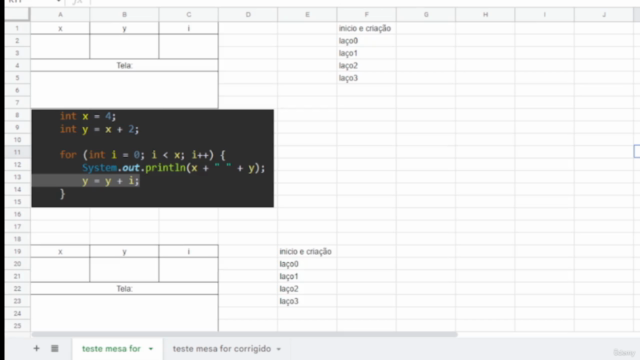Select row 1 header
Screen dimensions: 640x360
[17, 28]
